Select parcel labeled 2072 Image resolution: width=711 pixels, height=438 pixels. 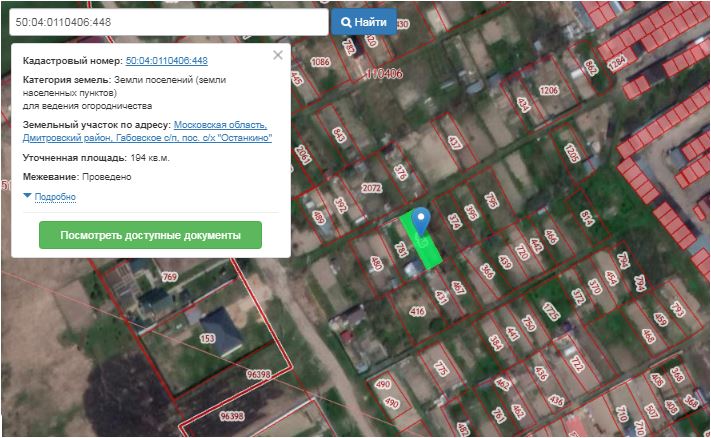[x=371, y=188]
